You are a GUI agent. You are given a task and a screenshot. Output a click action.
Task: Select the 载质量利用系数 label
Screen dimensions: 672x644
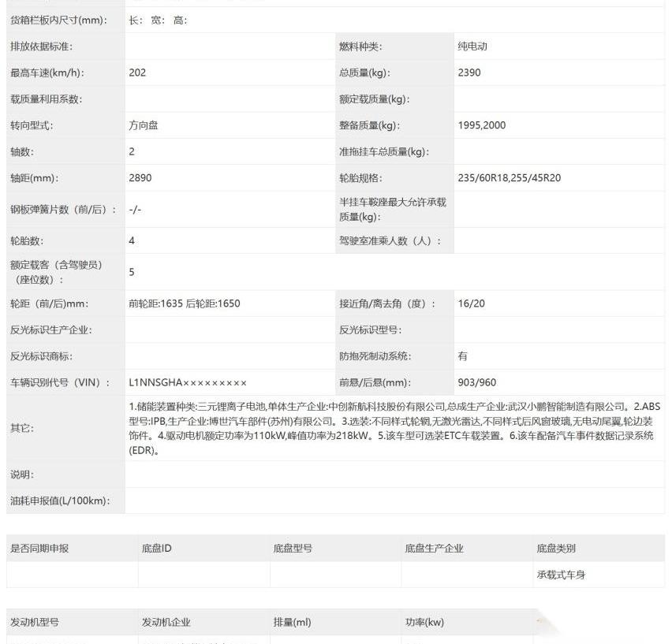(x=46, y=99)
